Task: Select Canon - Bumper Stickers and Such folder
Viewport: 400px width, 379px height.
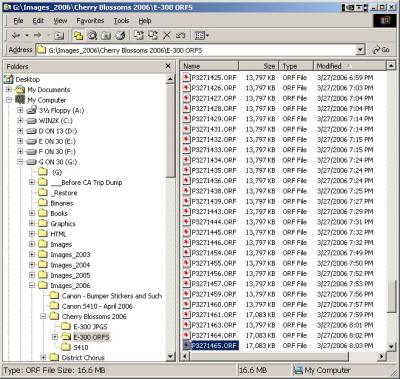Action: click(x=112, y=296)
